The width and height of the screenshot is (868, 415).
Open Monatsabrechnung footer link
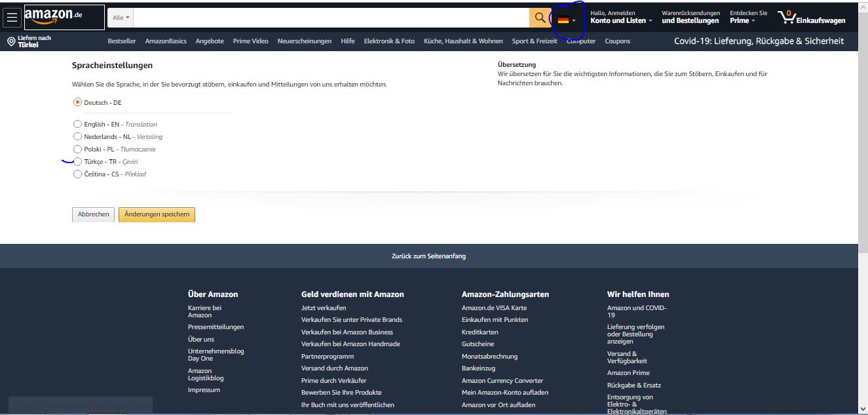coord(490,357)
